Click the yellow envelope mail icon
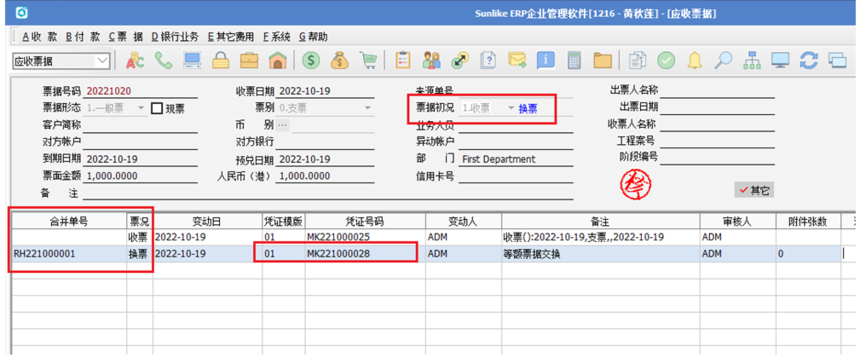Viewport: 860px width, 364px height. pyautogui.click(x=517, y=60)
